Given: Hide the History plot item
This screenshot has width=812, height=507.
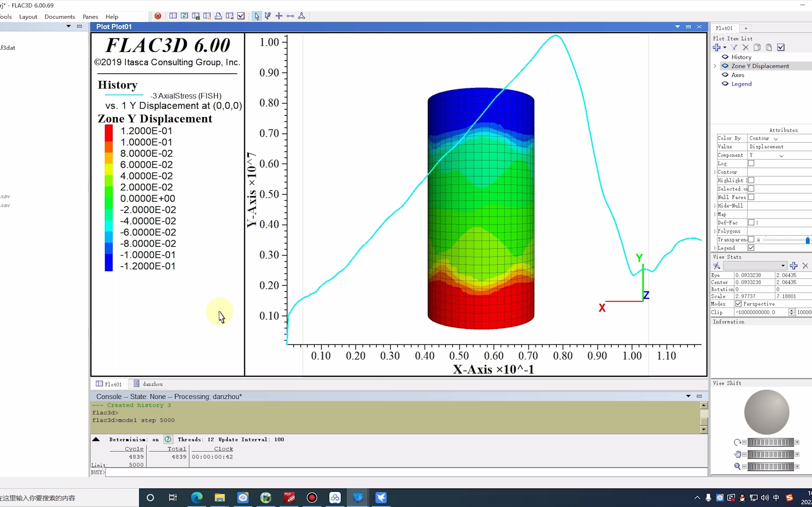Looking at the screenshot, I should [725, 57].
